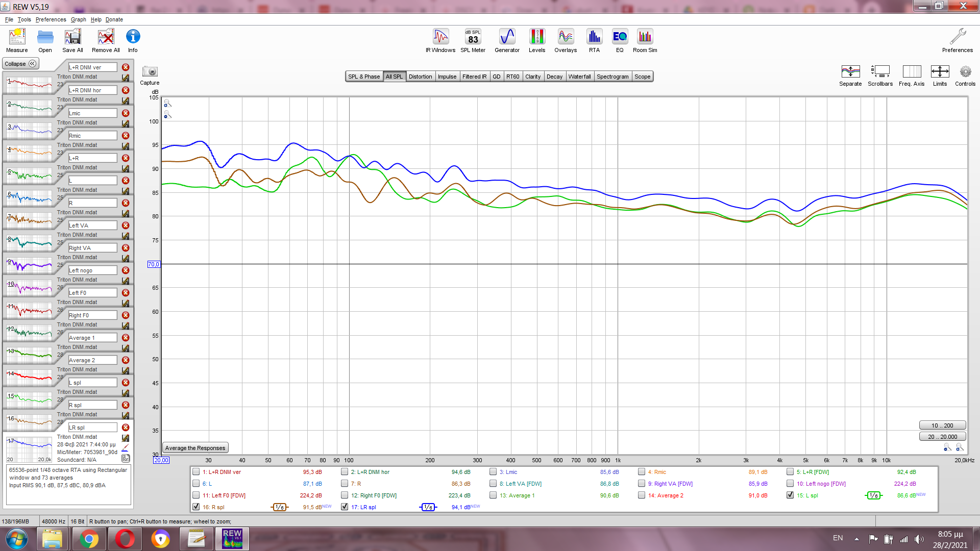
Task: Toggle graph Scrollbars icon
Action: (x=880, y=76)
